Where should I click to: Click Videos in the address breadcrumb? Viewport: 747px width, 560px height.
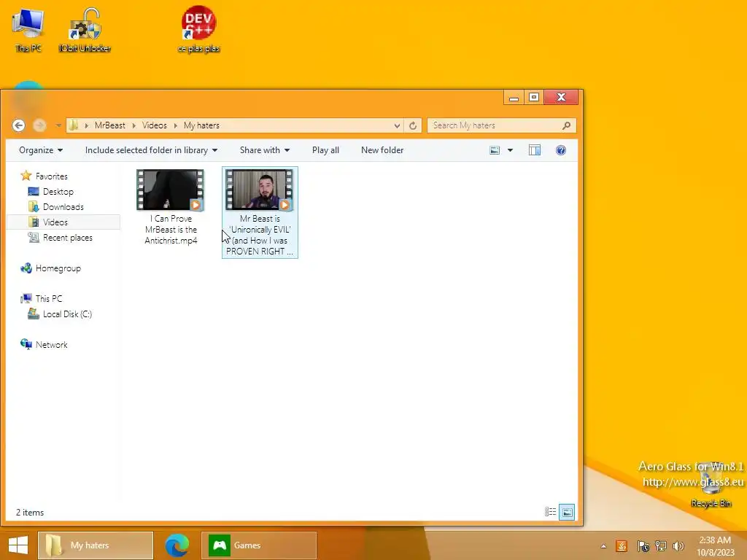click(155, 125)
